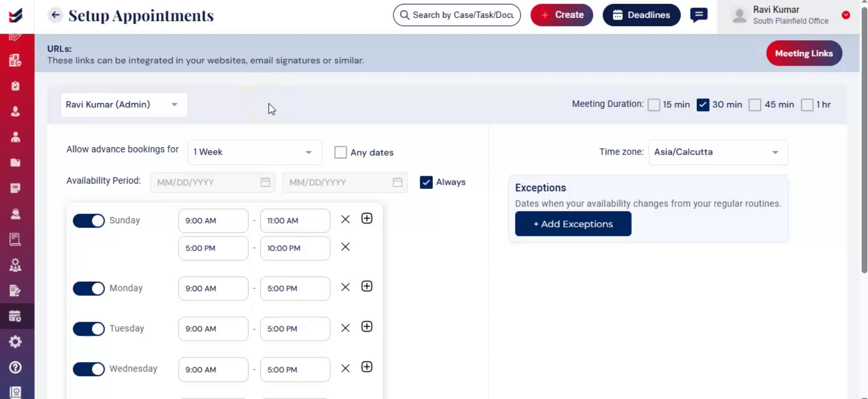Remove the Monday time slot
The height and width of the screenshot is (399, 868).
(345, 287)
